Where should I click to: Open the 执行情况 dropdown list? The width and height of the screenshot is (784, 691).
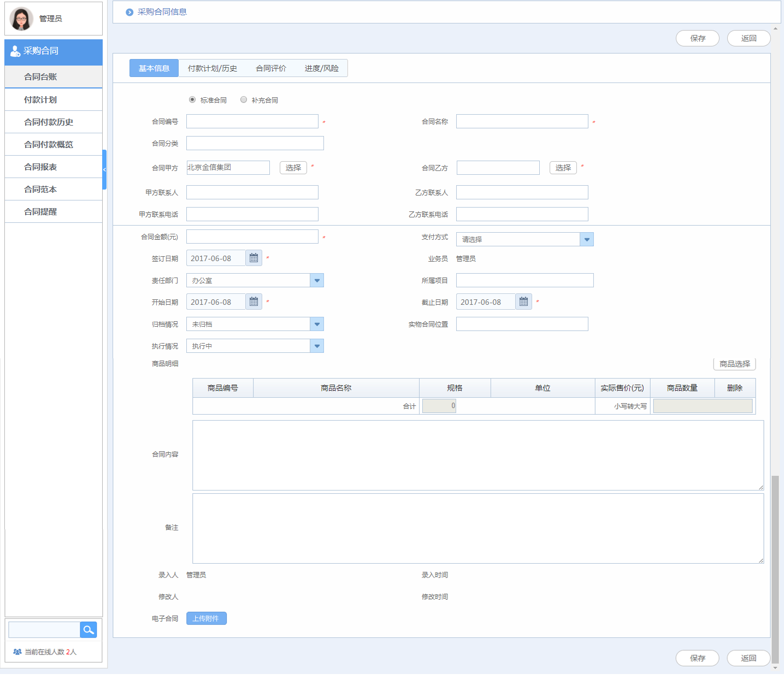click(316, 346)
